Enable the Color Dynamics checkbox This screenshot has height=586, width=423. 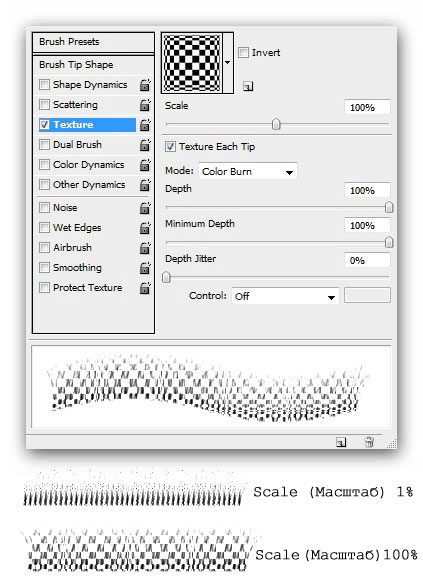click(x=44, y=164)
